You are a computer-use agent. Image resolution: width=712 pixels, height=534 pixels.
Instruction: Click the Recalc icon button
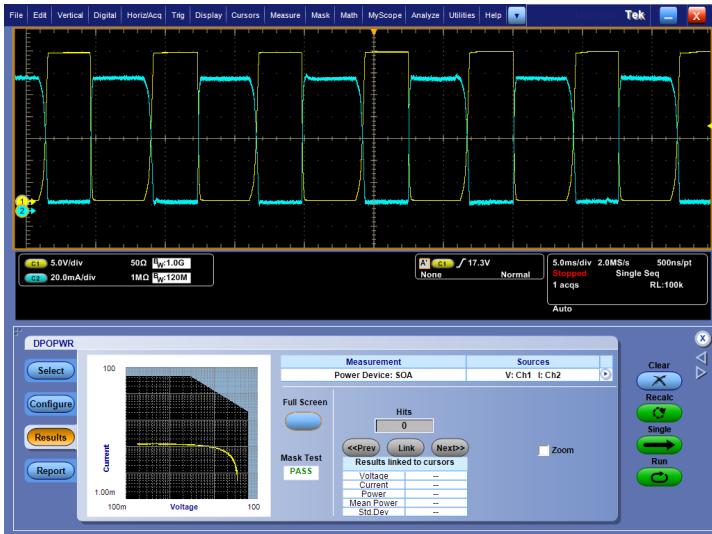click(x=659, y=413)
